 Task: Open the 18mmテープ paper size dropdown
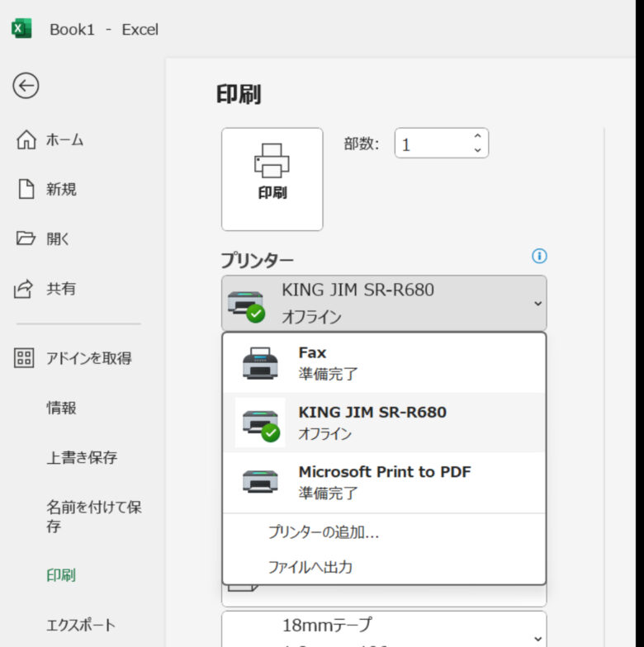[384, 629]
